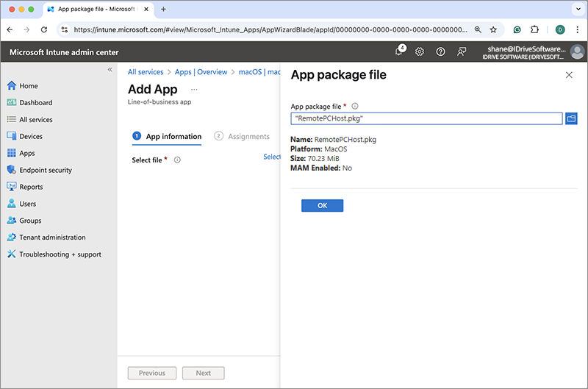Image resolution: width=588 pixels, height=389 pixels.
Task: Open a new browser tab
Action: pos(163,10)
